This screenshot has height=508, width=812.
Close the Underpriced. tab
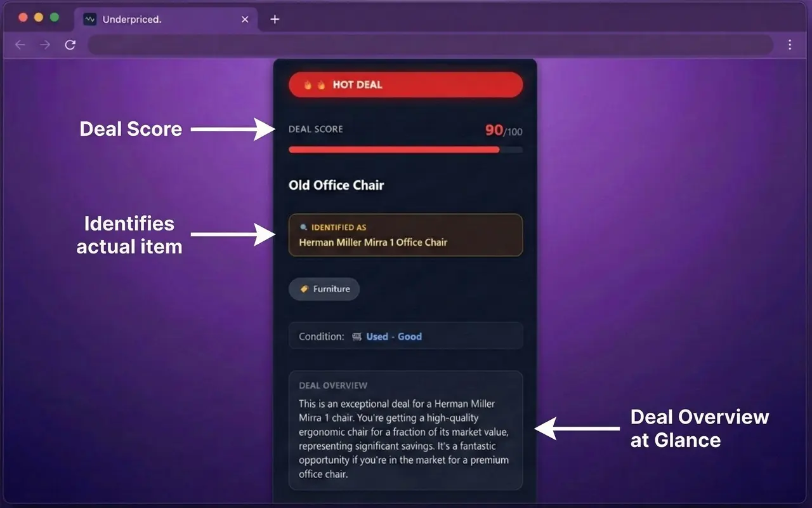(245, 20)
